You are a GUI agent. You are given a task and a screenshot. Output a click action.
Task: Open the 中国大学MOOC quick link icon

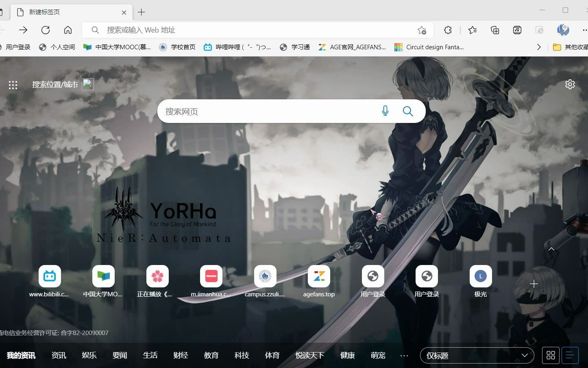click(103, 276)
